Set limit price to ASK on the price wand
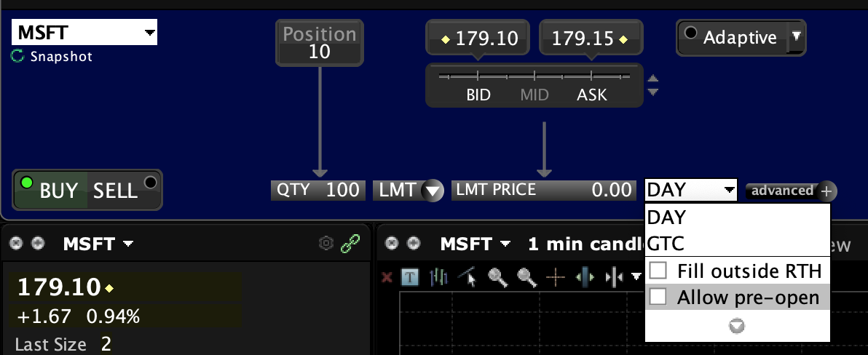 (592, 95)
